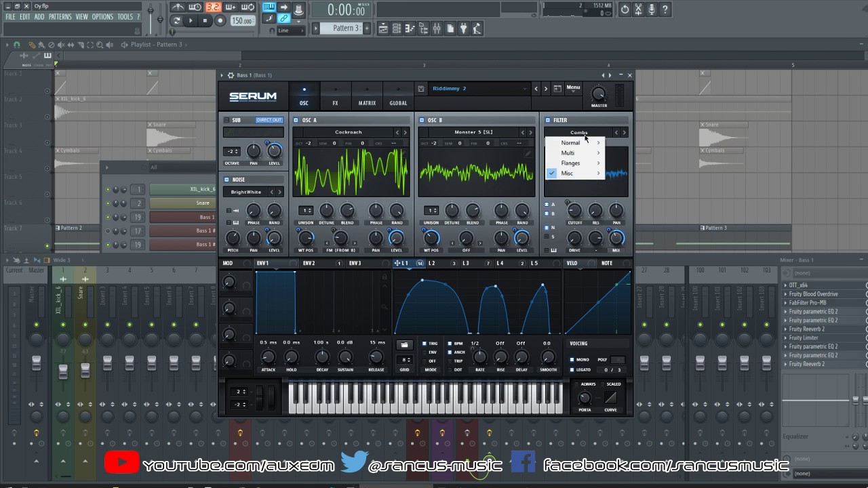
Task: Enable the SUB oscillator checkbox
Action: coord(227,120)
